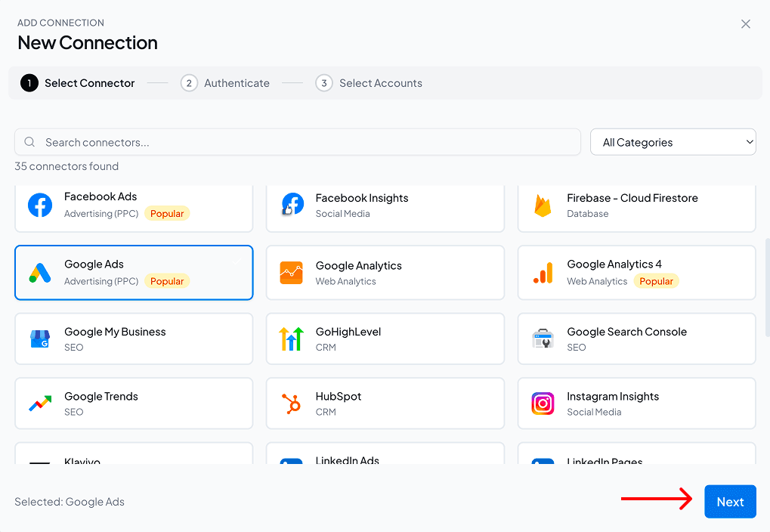Click the search magnifier icon
770x532 pixels.
click(29, 142)
